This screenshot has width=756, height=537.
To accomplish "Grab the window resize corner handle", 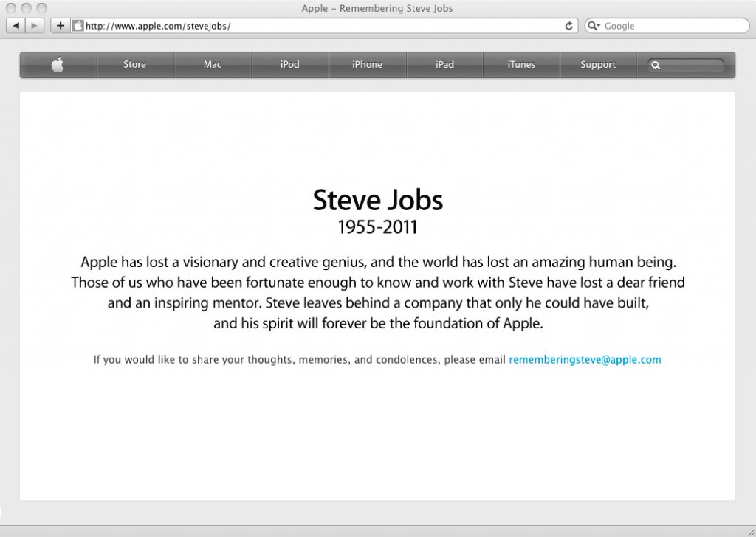I will (x=750, y=531).
